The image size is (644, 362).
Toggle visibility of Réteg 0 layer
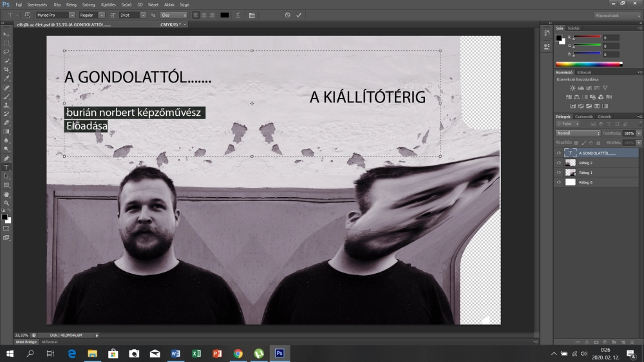coord(558,182)
